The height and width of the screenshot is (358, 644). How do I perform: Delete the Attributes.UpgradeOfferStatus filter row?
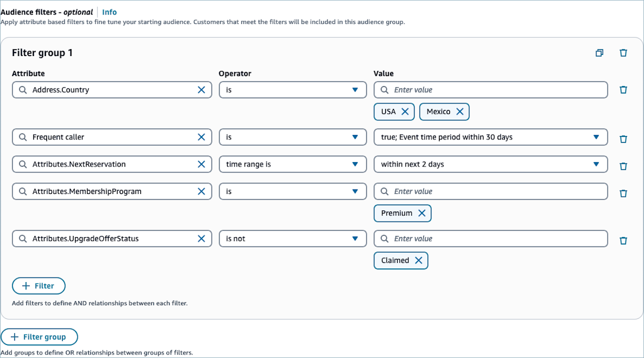623,240
